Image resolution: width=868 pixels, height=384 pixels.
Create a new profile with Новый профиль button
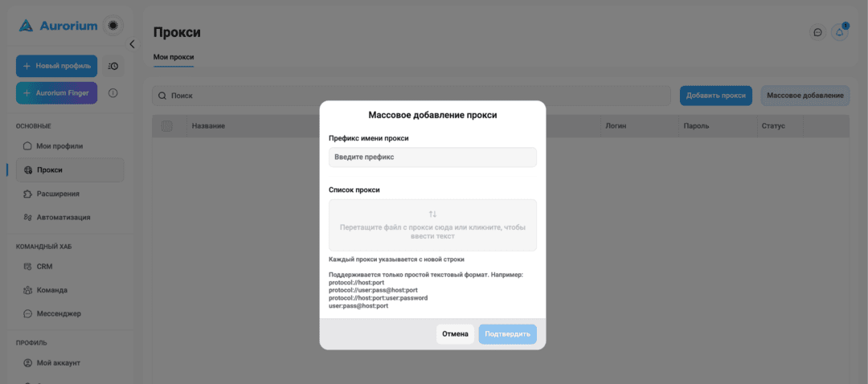coord(57,66)
